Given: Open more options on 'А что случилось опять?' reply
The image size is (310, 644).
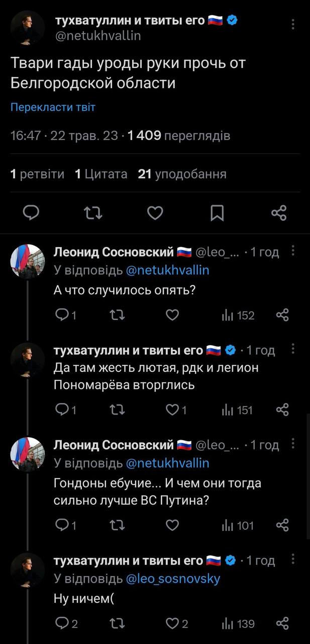Looking at the screenshot, I should tap(293, 251).
